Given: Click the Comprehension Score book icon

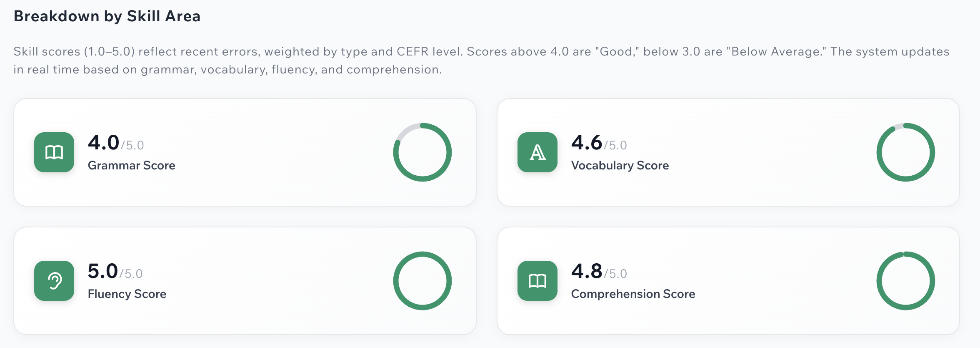Looking at the screenshot, I should pos(537,281).
